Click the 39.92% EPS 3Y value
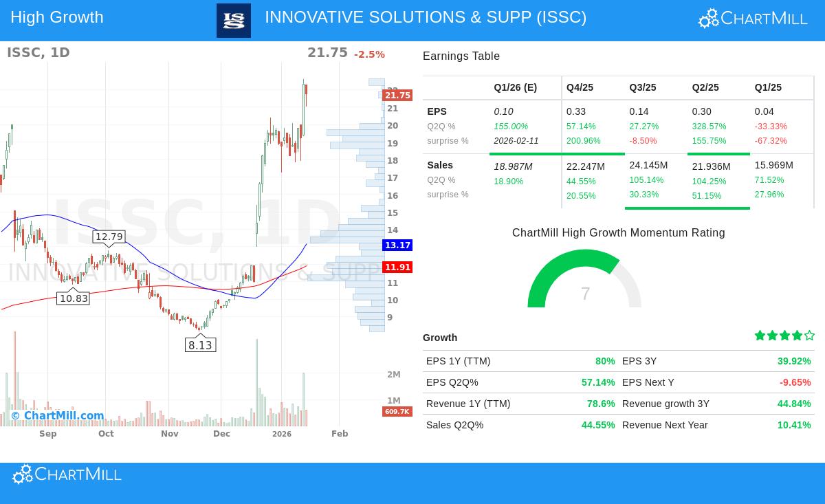 (x=794, y=361)
